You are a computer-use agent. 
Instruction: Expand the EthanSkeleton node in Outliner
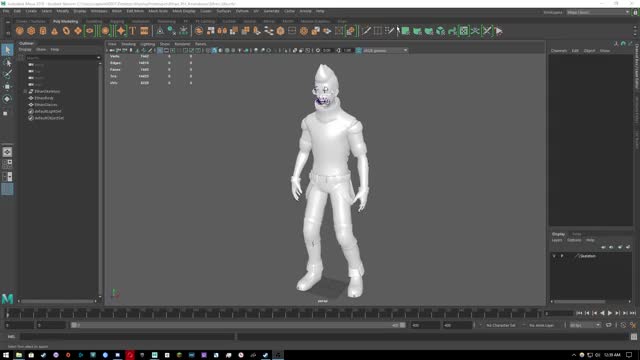(x=25, y=91)
